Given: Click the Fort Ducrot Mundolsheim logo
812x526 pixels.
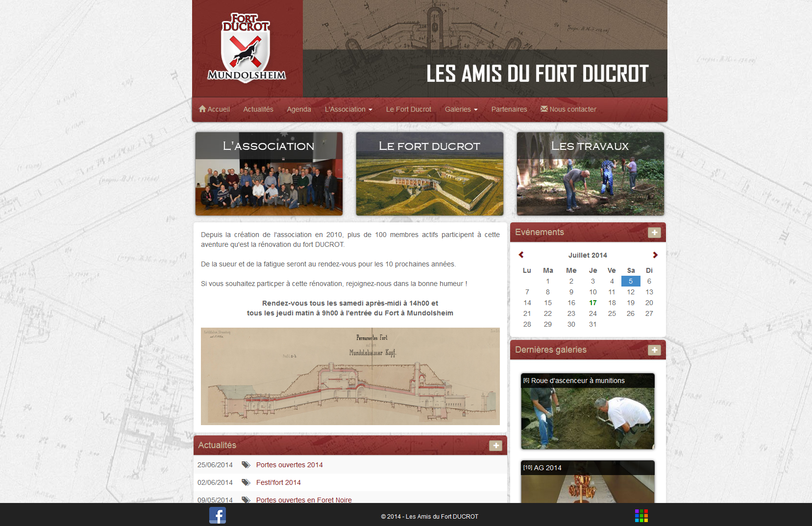Looking at the screenshot, I should [246, 48].
